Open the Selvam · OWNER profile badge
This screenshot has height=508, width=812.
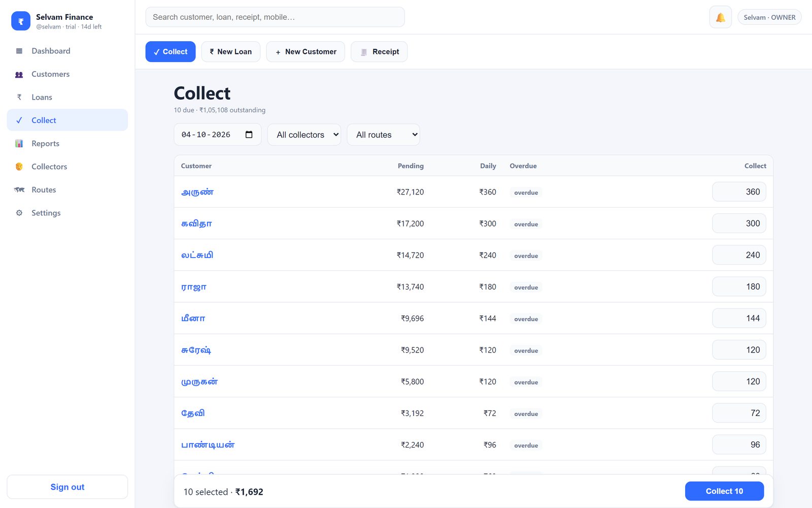[x=769, y=17]
